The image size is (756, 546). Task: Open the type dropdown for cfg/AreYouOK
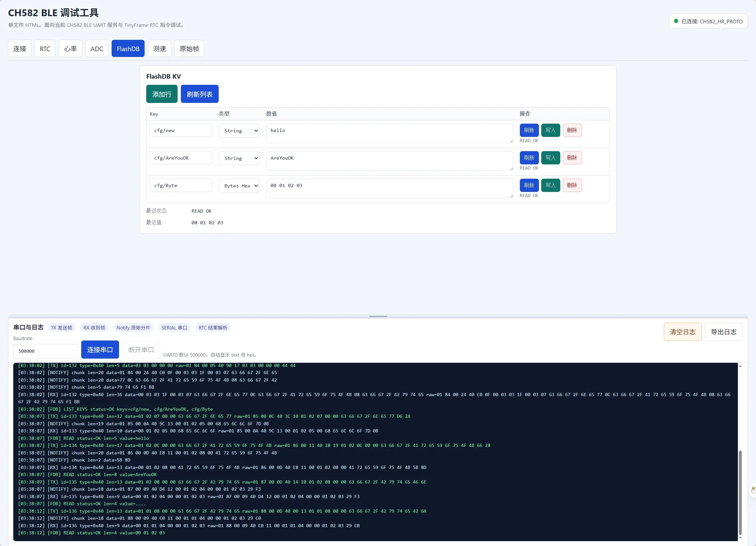pos(239,158)
